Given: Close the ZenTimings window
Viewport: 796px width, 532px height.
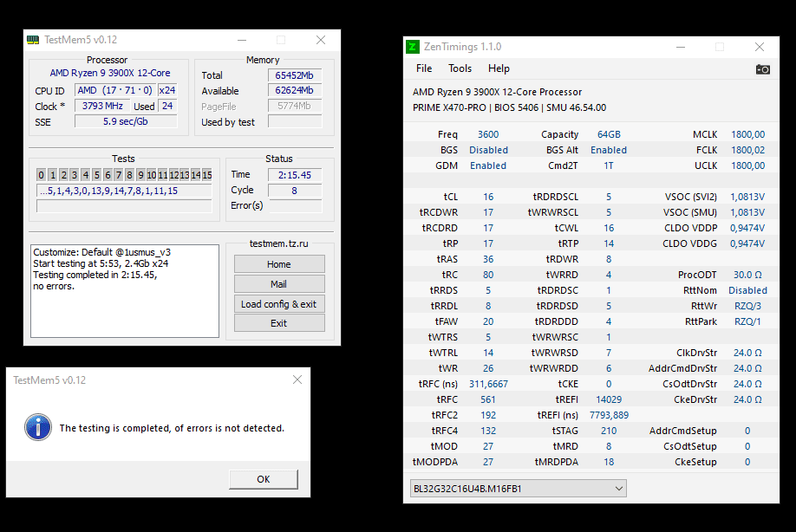Looking at the screenshot, I should pyautogui.click(x=760, y=47).
